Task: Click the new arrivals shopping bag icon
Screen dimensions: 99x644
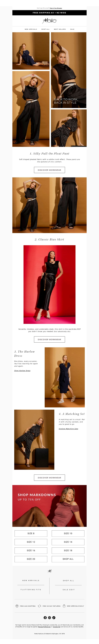Action: point(64,606)
